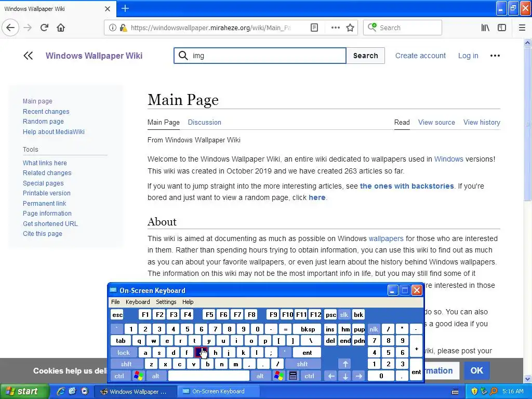Toggle the slk scroll lock key

[344, 314]
